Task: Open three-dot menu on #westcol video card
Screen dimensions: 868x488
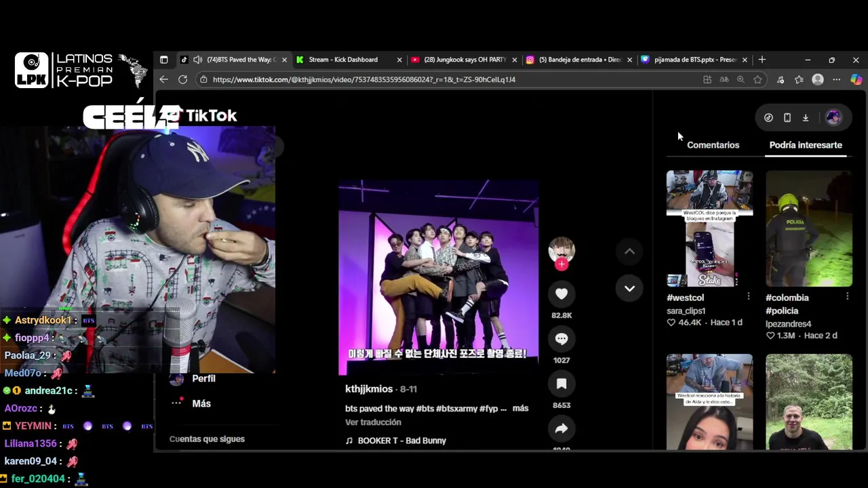Action: (748, 297)
